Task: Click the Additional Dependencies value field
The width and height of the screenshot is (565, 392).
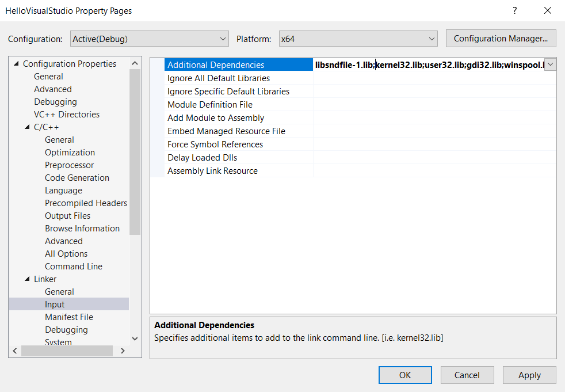Action: 429,65
